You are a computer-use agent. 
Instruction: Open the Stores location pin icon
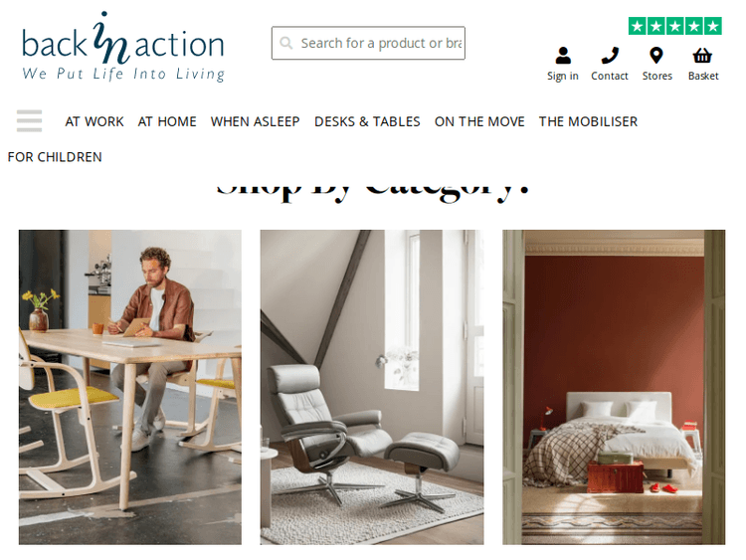[x=656, y=56]
